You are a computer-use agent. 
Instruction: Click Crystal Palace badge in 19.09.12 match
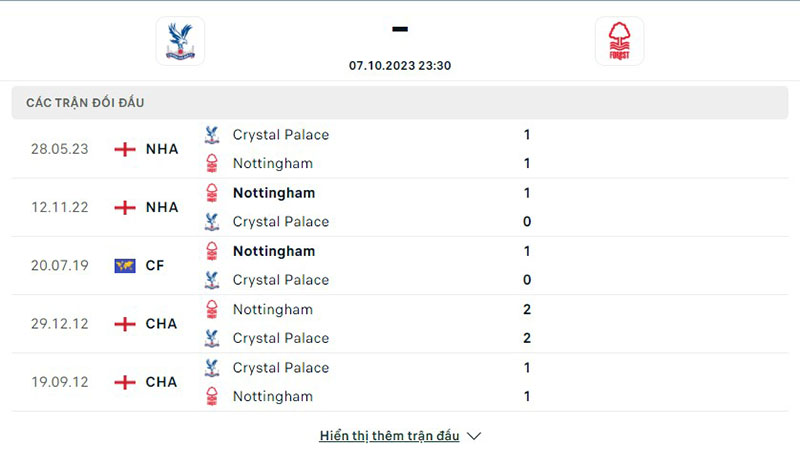(212, 368)
